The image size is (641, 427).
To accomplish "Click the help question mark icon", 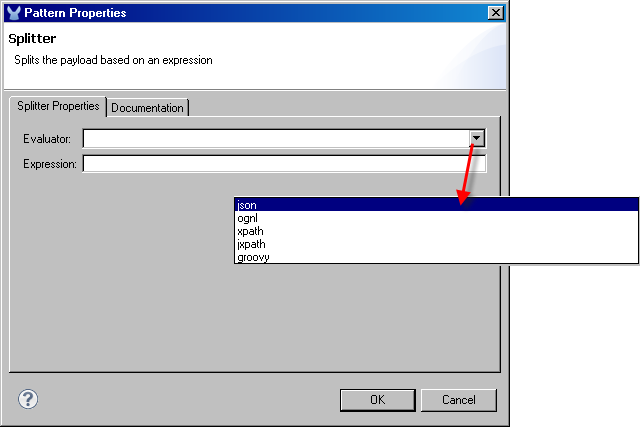I will pos(28,399).
